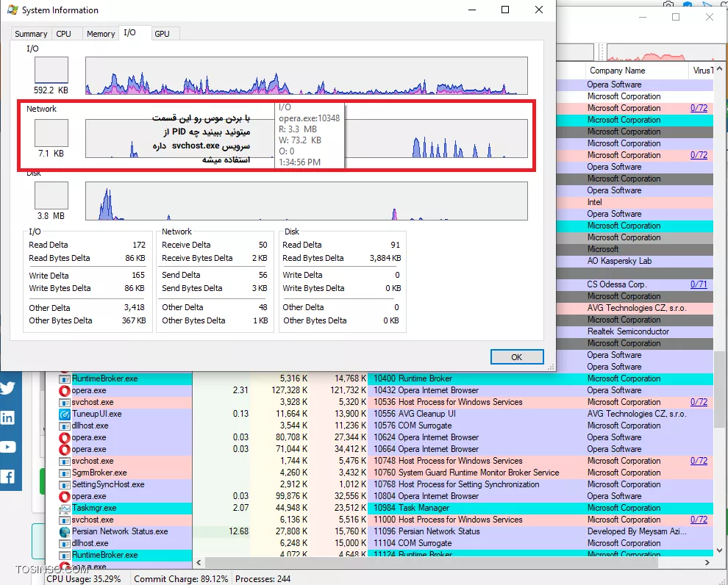
Task: Open the 0/72 link in the svchost 10536 row
Action: point(699,402)
